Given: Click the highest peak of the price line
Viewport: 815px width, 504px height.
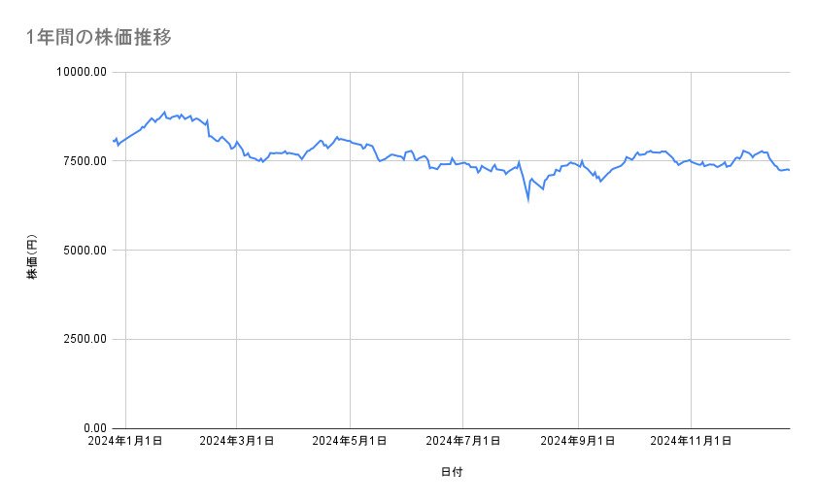Looking at the screenshot, I should 164,112.
